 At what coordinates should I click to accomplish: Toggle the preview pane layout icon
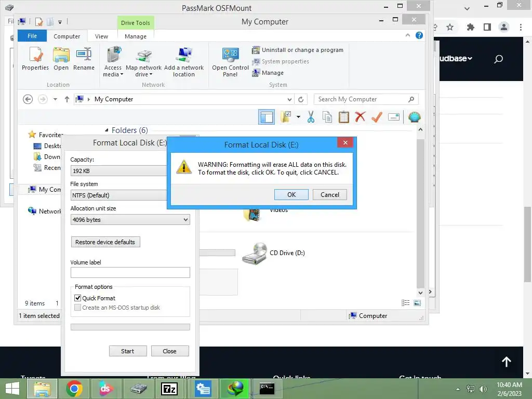267,117
